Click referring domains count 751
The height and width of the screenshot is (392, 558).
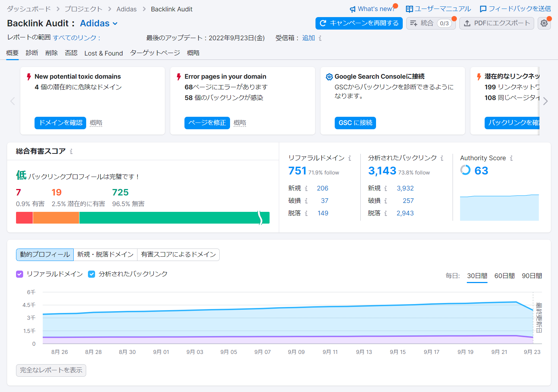297,171
